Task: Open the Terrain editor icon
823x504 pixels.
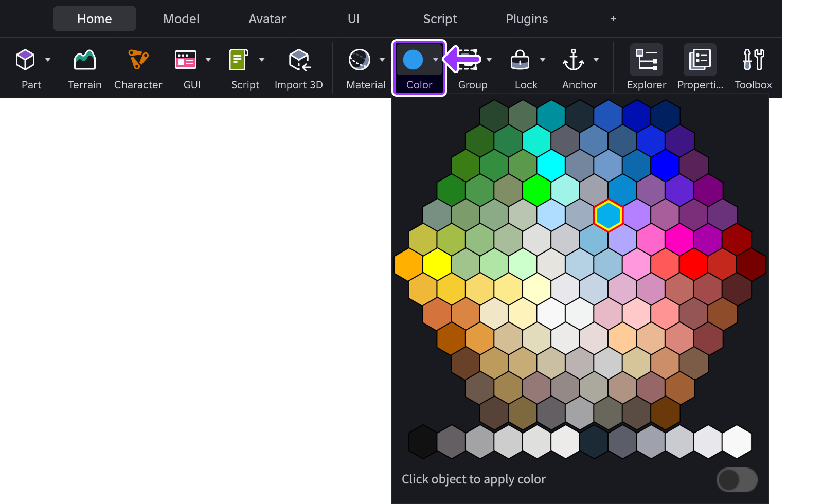Action: click(x=85, y=60)
